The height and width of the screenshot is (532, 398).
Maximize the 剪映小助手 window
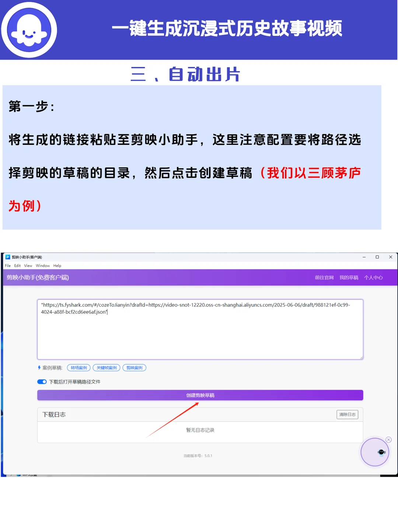point(377,257)
